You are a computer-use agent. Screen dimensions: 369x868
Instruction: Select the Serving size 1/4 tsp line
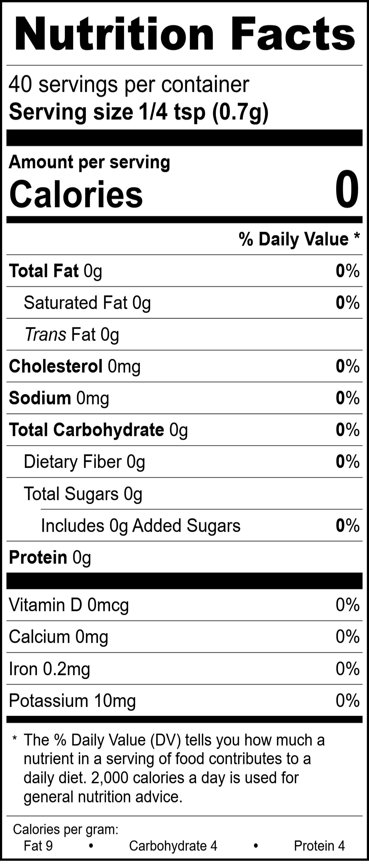pyautogui.click(x=139, y=112)
